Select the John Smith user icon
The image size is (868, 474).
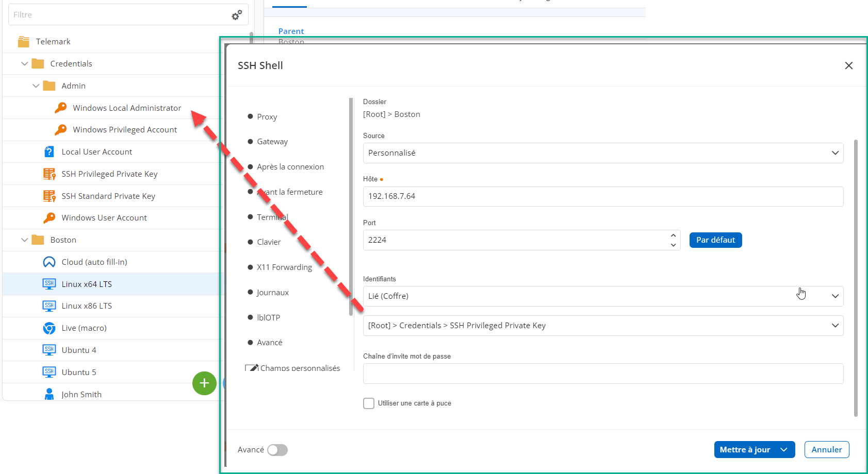pyautogui.click(x=49, y=394)
